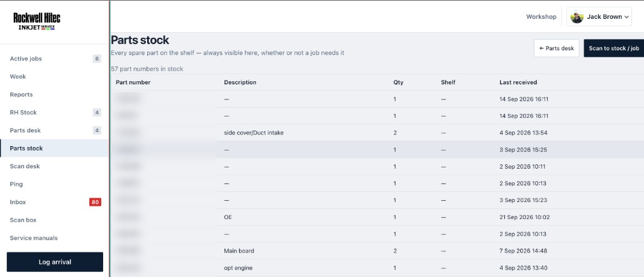This screenshot has width=644, height=277.
Task: Open Parts desk in sidebar
Action: 54,130
